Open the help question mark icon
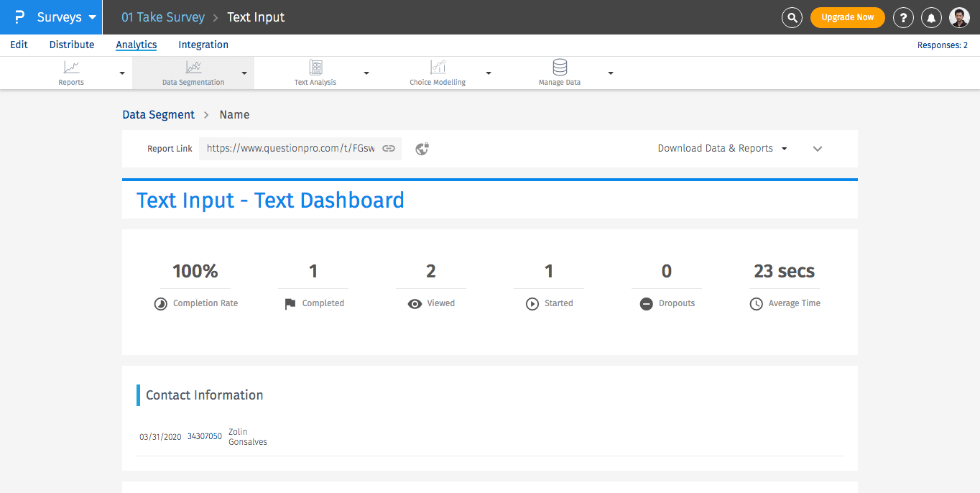 [x=903, y=17]
